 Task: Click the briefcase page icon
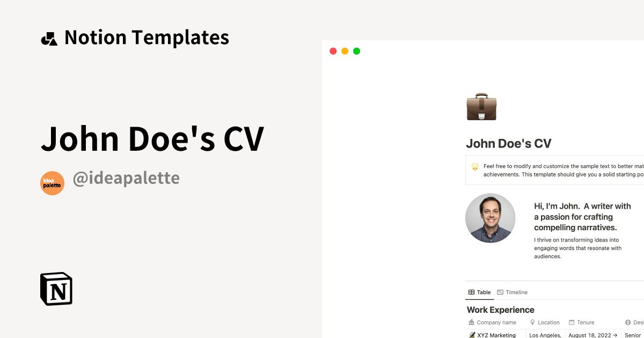pyautogui.click(x=481, y=107)
